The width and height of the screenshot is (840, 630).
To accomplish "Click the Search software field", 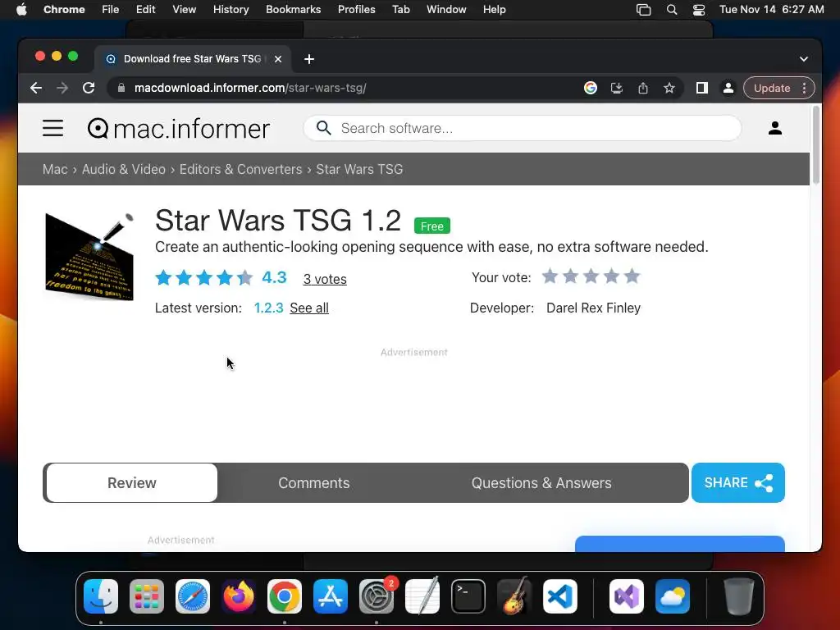I will coord(523,128).
